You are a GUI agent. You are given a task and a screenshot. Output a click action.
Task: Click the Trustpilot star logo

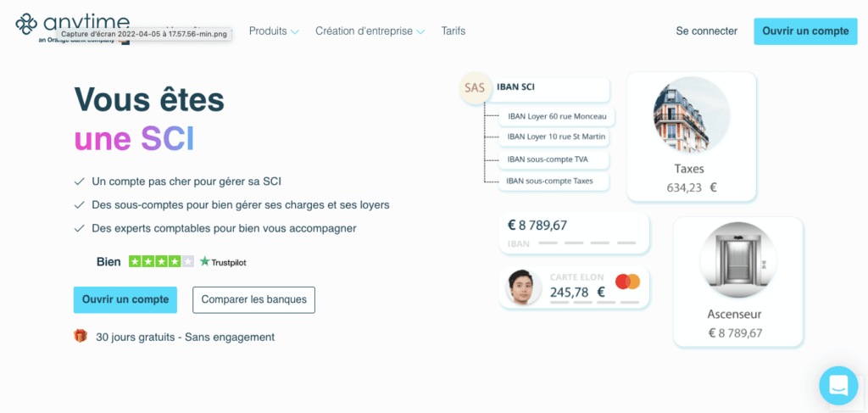click(205, 261)
